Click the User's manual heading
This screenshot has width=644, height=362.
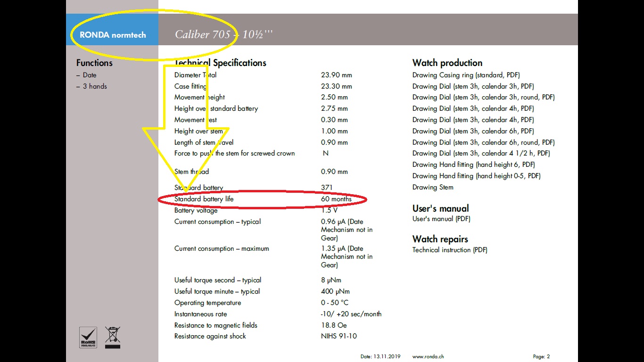pos(441,208)
